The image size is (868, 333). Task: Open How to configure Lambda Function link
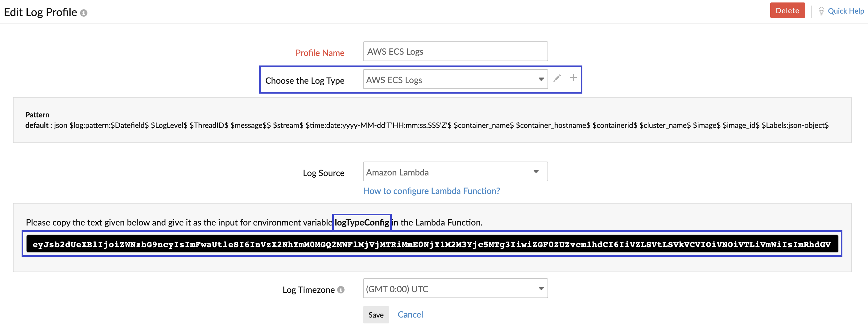[x=431, y=191]
